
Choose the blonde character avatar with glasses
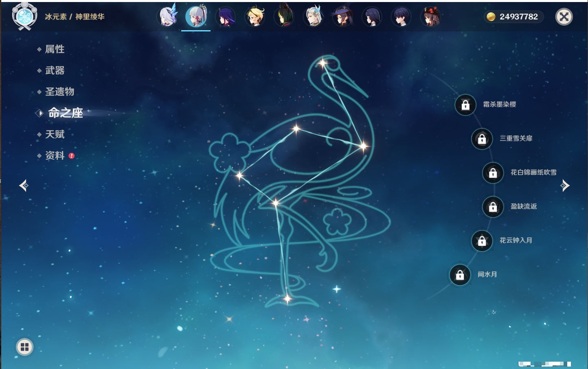pyautogui.click(x=255, y=17)
